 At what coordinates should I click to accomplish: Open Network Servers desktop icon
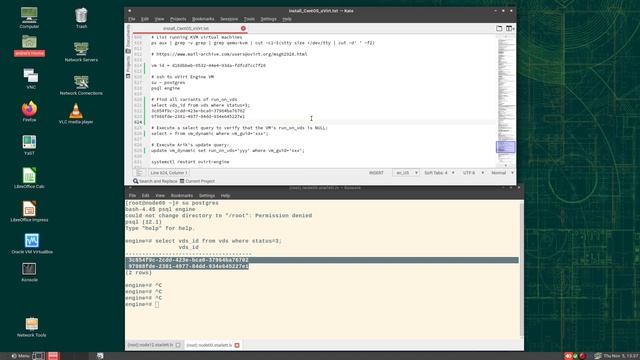point(81,51)
